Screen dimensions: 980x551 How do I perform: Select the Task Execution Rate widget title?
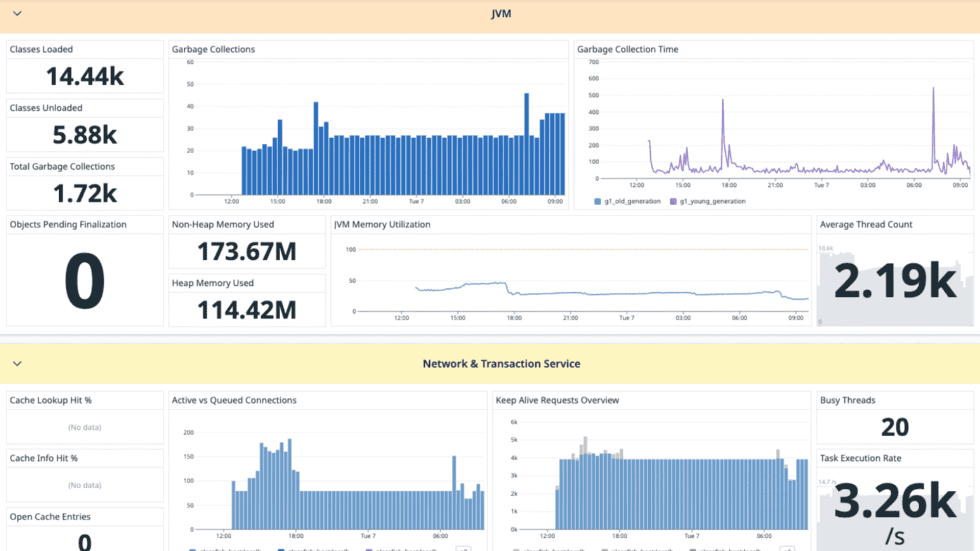coord(861,458)
